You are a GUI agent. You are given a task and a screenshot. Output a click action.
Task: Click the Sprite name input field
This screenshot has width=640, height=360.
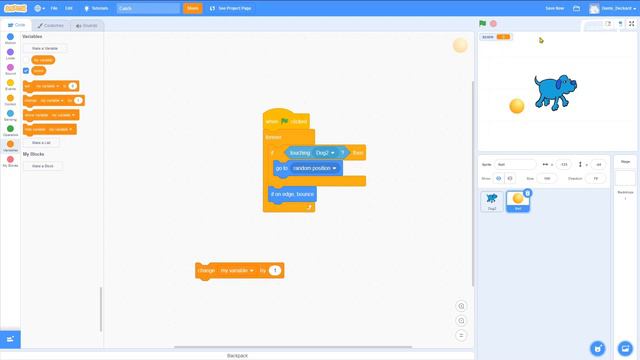click(x=515, y=164)
